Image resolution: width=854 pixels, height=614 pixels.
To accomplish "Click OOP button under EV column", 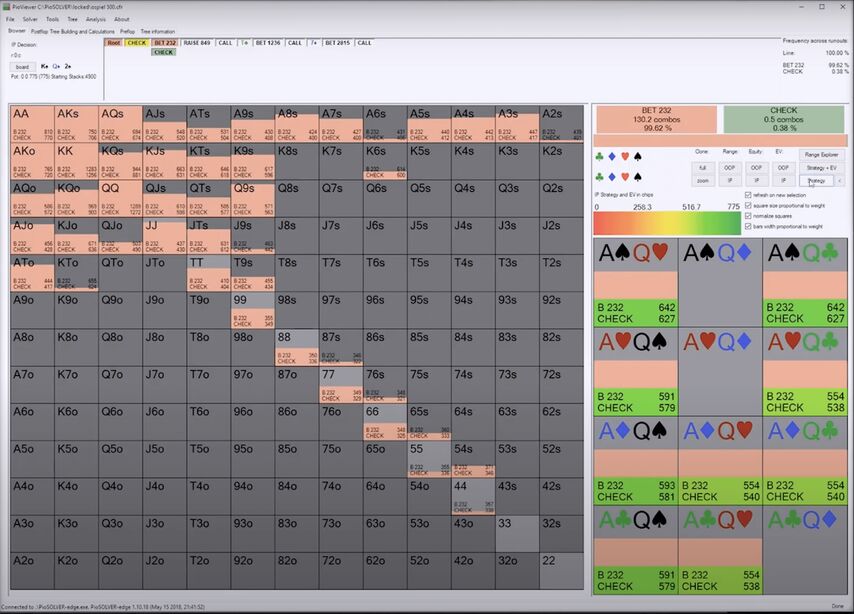I will 783,168.
